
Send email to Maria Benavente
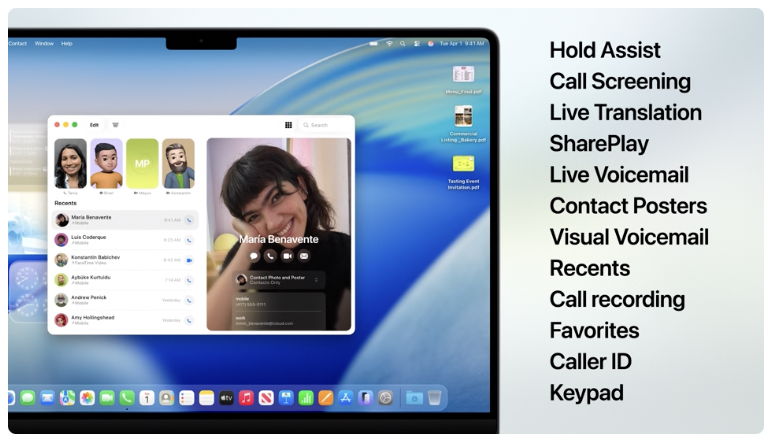(303, 256)
